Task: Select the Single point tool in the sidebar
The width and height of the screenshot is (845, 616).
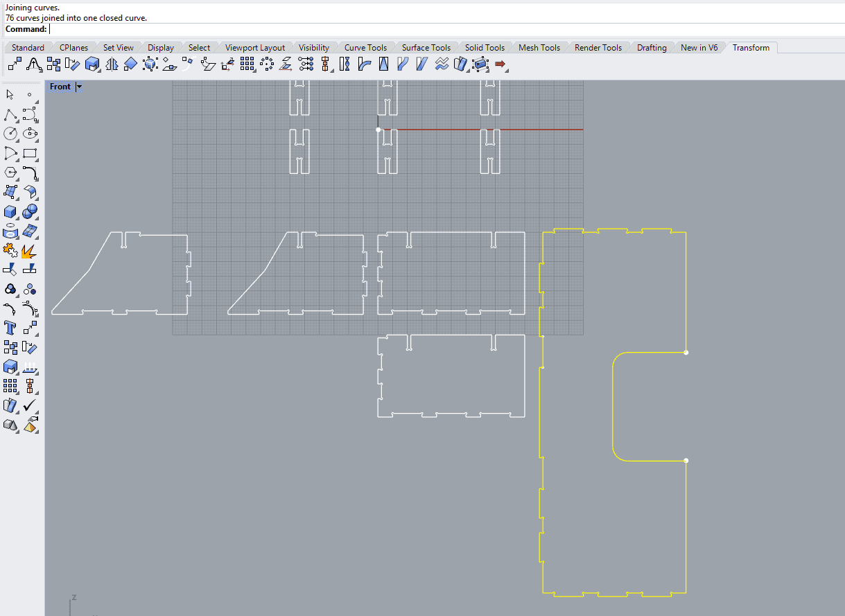Action: [x=30, y=95]
